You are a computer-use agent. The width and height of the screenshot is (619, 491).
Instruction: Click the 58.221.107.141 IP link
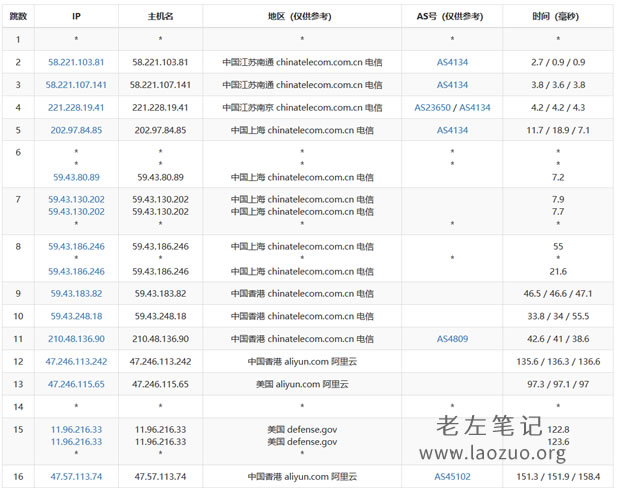[76, 85]
